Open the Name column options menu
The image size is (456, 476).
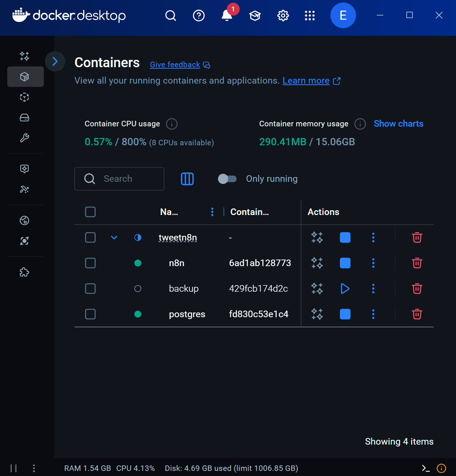tap(212, 212)
